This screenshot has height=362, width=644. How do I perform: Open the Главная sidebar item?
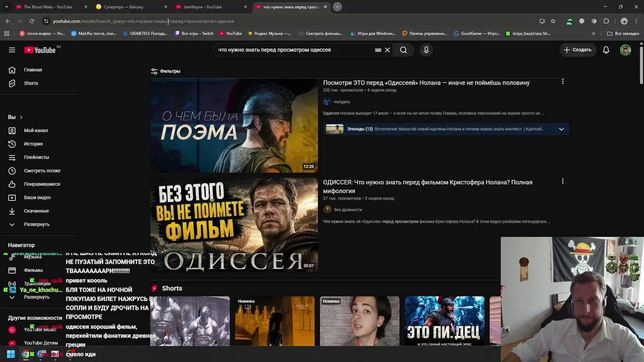coord(33,70)
